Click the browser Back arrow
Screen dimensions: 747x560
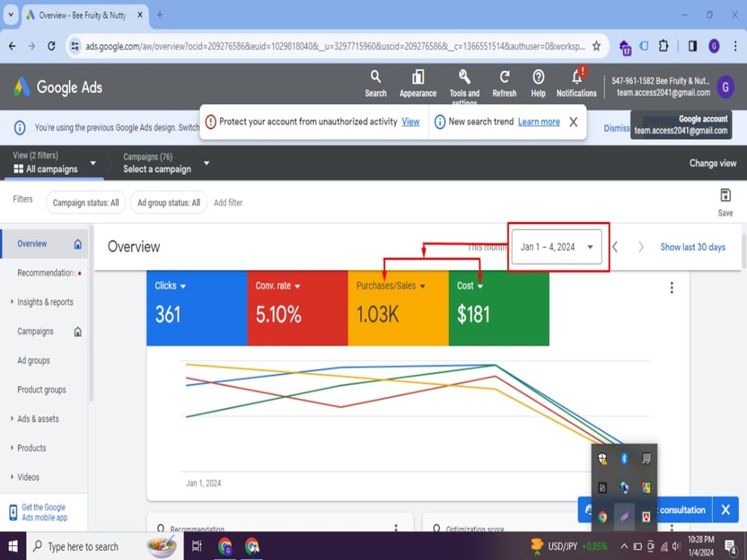tap(13, 46)
